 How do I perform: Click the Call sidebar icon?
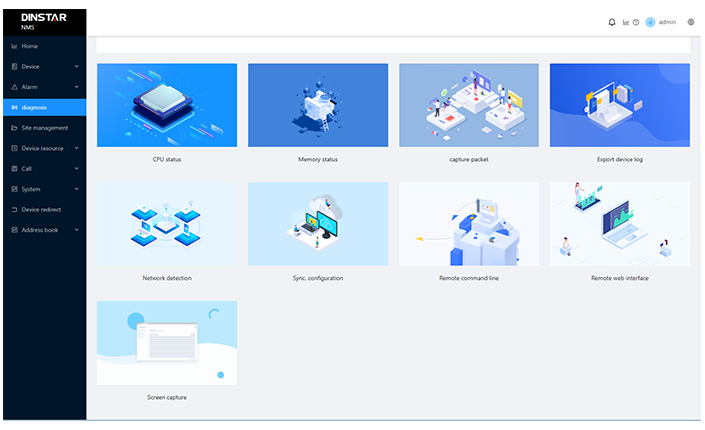[x=14, y=169]
